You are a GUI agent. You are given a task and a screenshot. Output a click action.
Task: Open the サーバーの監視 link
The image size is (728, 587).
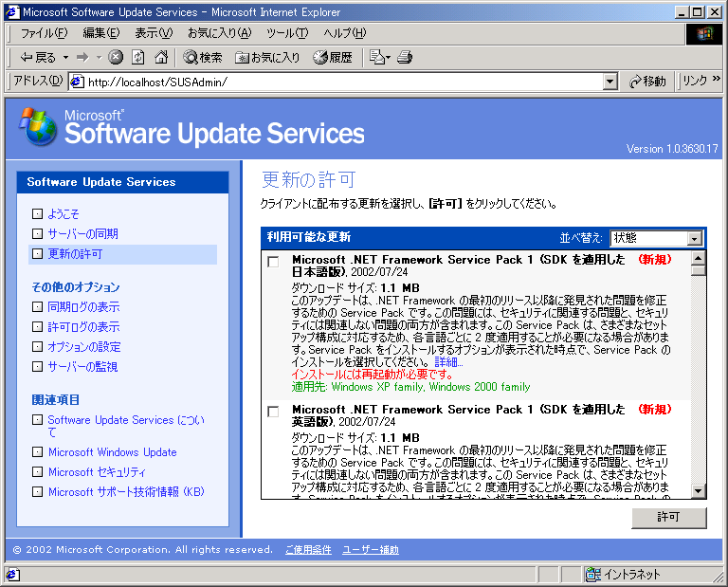click(83, 367)
